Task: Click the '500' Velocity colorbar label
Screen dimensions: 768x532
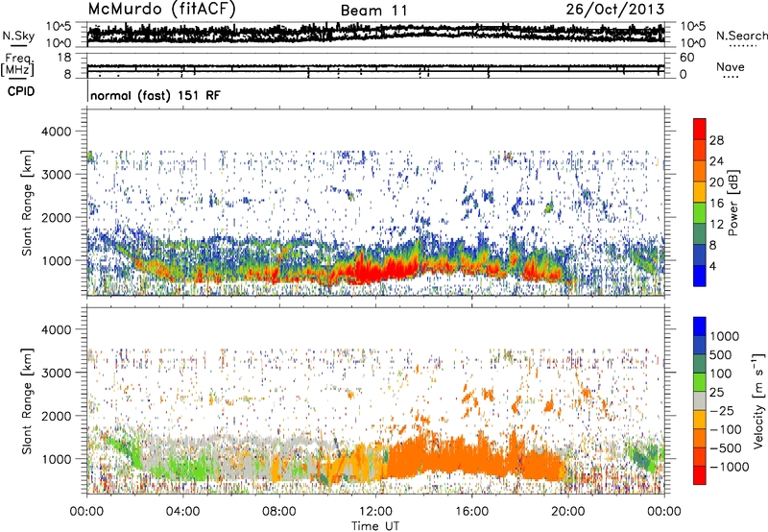Action: tap(721, 355)
